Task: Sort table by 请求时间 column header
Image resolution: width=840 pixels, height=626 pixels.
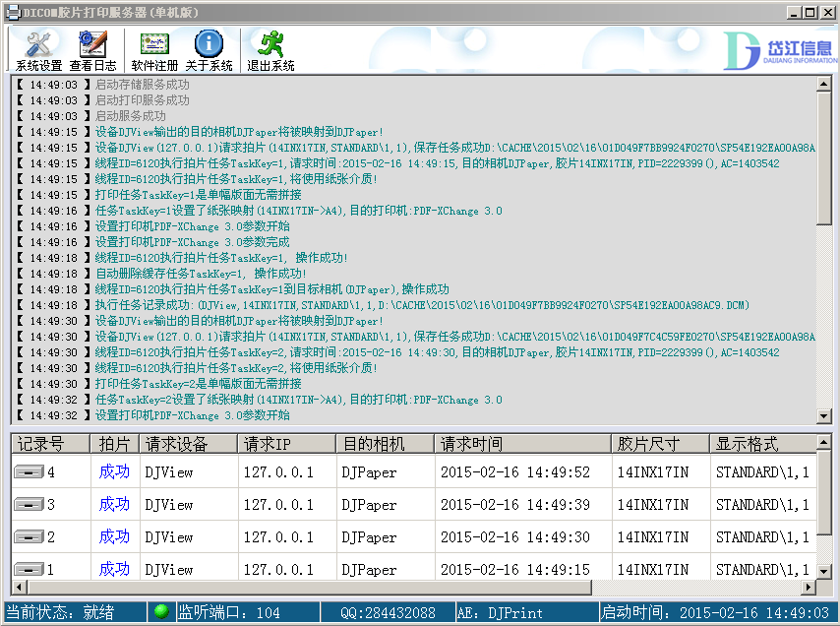Action: click(523, 444)
